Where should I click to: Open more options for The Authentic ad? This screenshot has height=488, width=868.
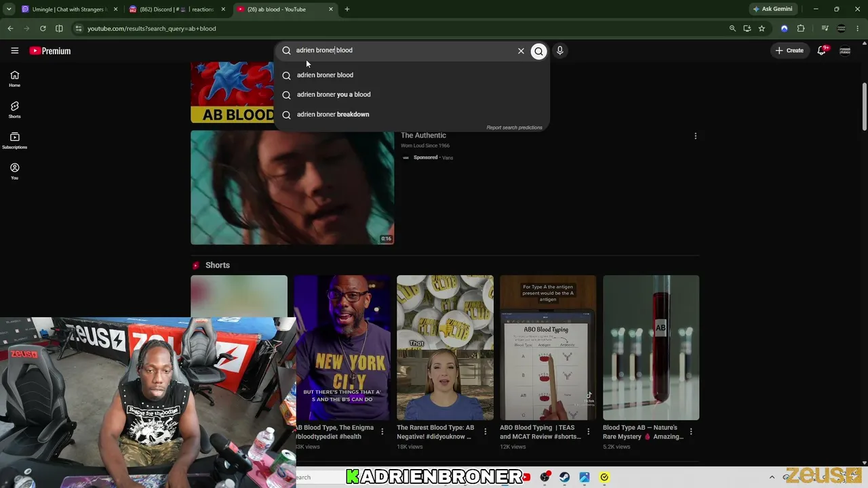click(x=695, y=136)
